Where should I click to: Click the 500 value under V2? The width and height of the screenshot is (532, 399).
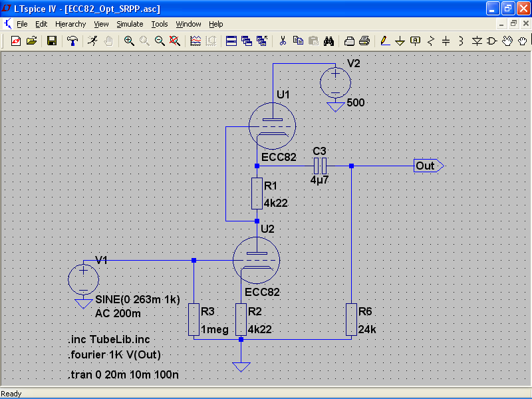pyautogui.click(x=356, y=102)
